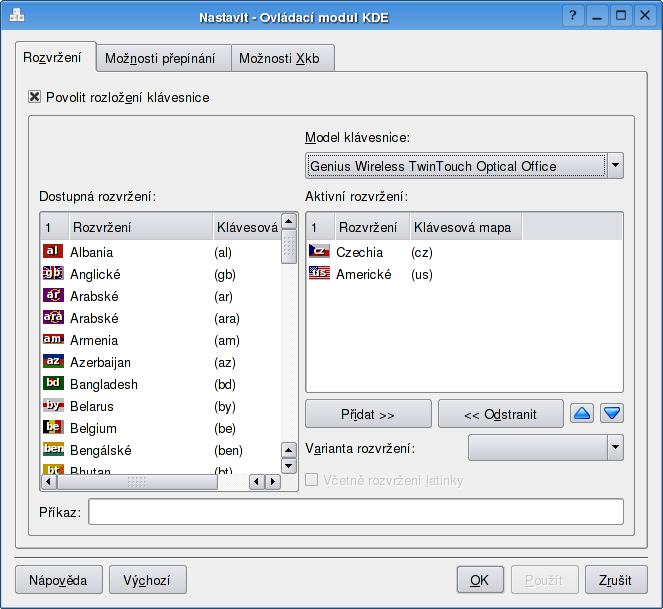
Task: Click the Belgium flag icon
Action: (53, 428)
